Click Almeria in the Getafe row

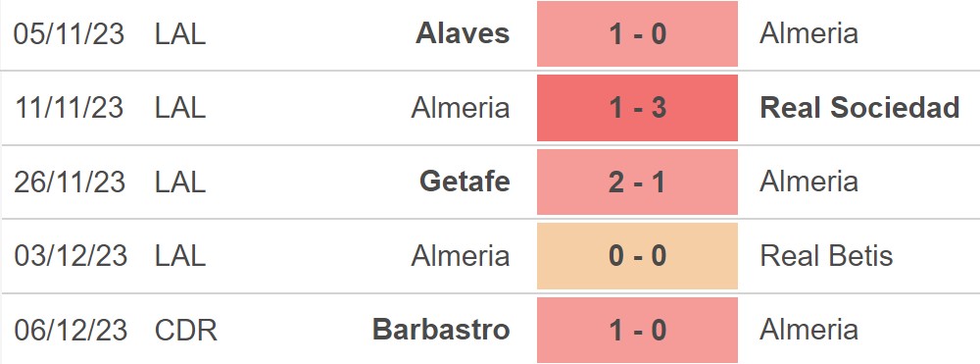point(808,182)
